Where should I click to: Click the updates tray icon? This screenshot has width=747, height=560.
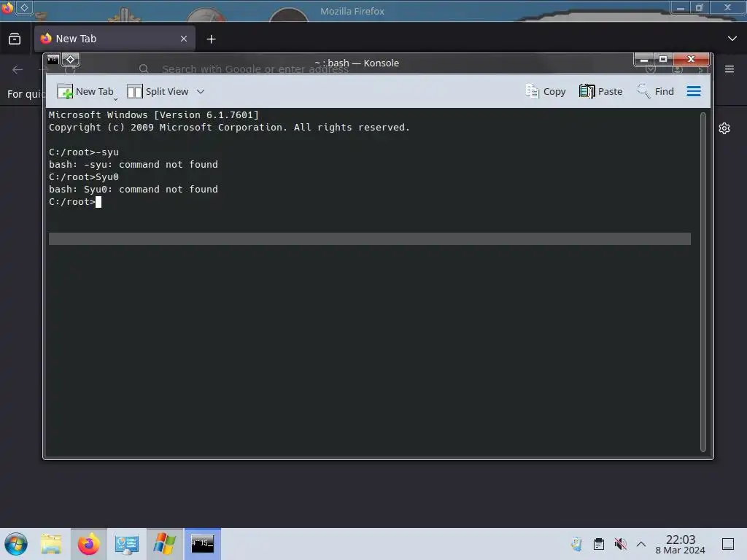pos(577,544)
